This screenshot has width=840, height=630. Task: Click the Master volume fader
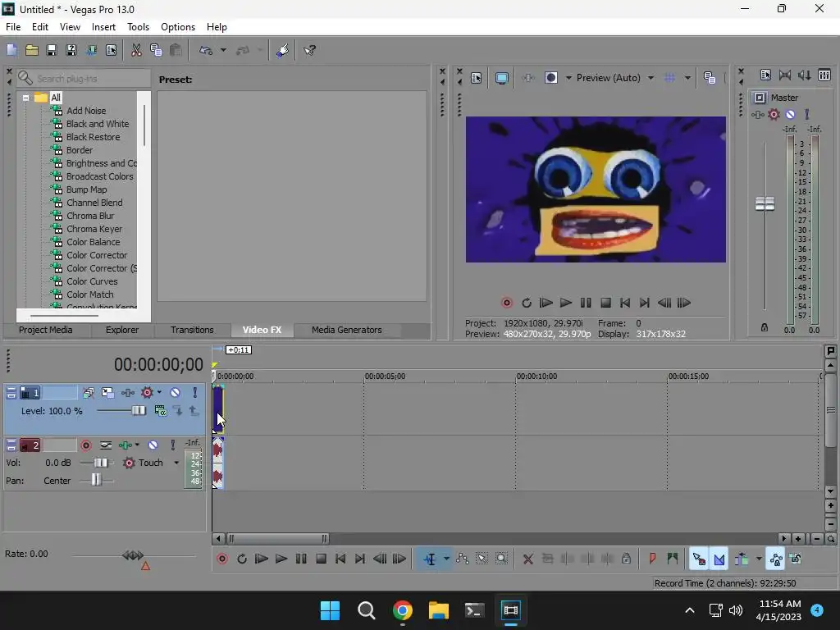tap(765, 204)
